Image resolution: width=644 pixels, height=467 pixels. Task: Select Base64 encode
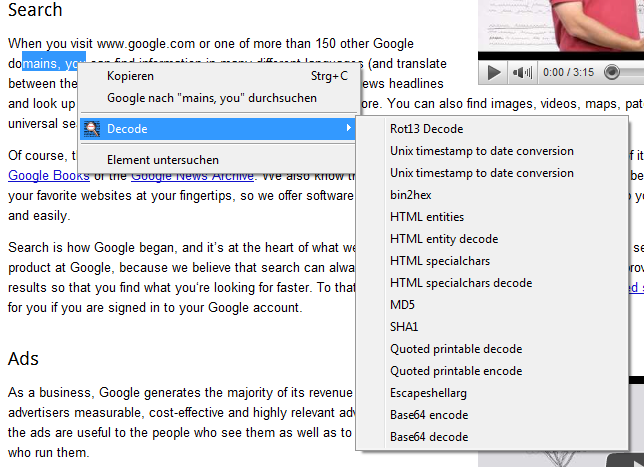coord(492,415)
